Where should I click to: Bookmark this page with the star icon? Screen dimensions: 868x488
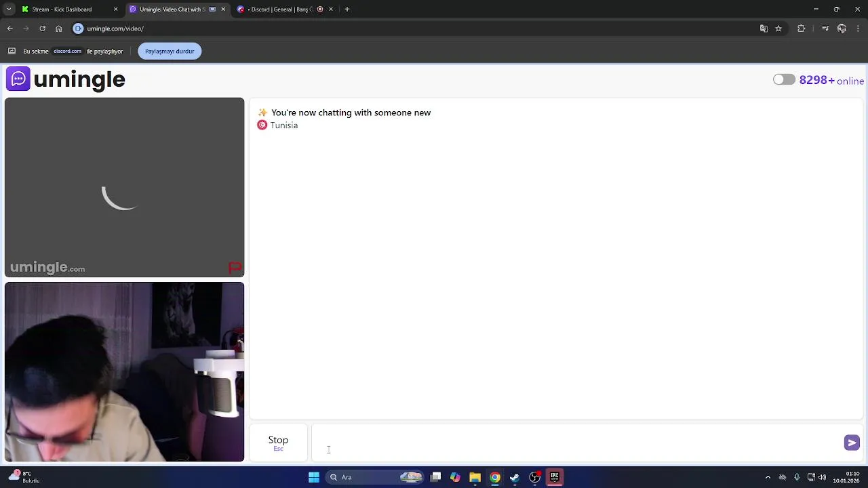point(778,28)
